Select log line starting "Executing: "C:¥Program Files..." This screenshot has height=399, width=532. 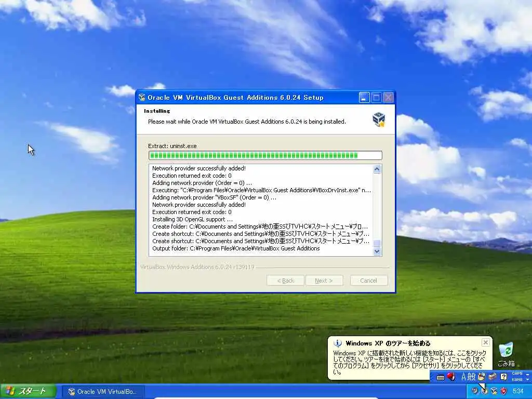pos(261,190)
